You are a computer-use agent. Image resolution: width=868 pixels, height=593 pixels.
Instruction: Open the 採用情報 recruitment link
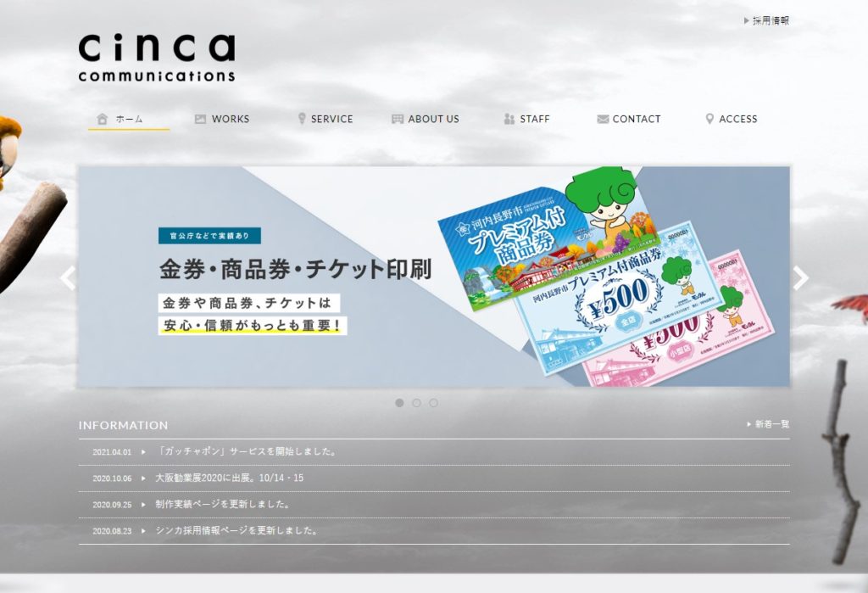[x=771, y=20]
